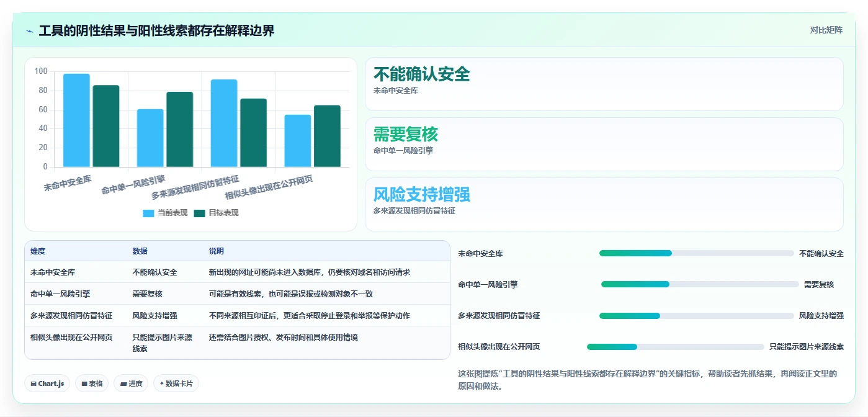
Task: Select the 进度 tag chip
Action: (x=131, y=383)
